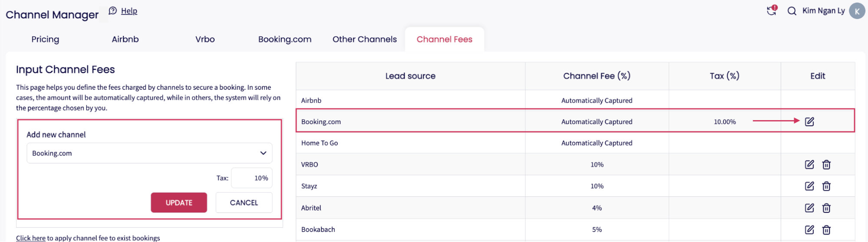868x242 pixels.
Task: Focus the Tax input field
Action: [252, 178]
